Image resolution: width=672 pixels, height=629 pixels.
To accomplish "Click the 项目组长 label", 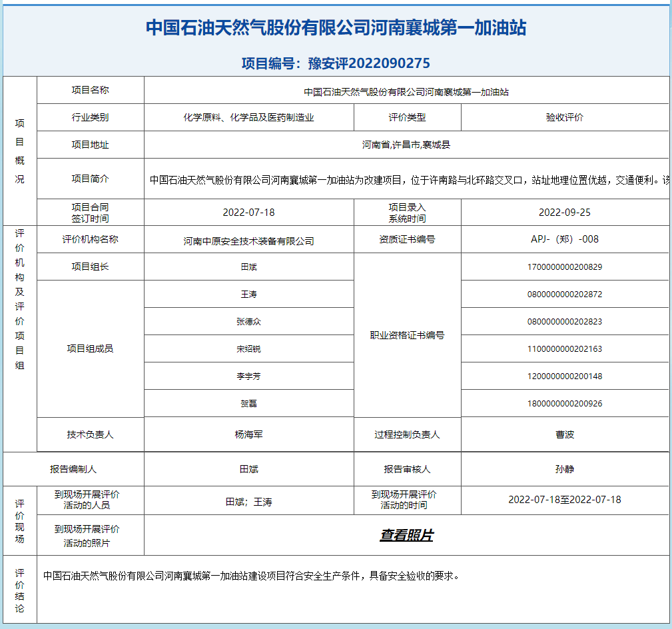I will [90, 267].
